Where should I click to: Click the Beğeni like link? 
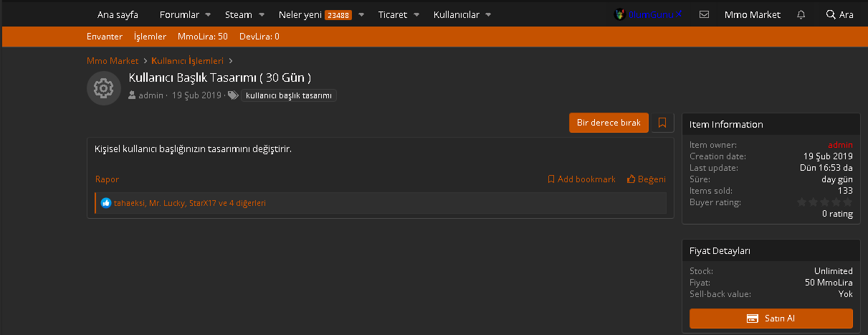pos(647,179)
